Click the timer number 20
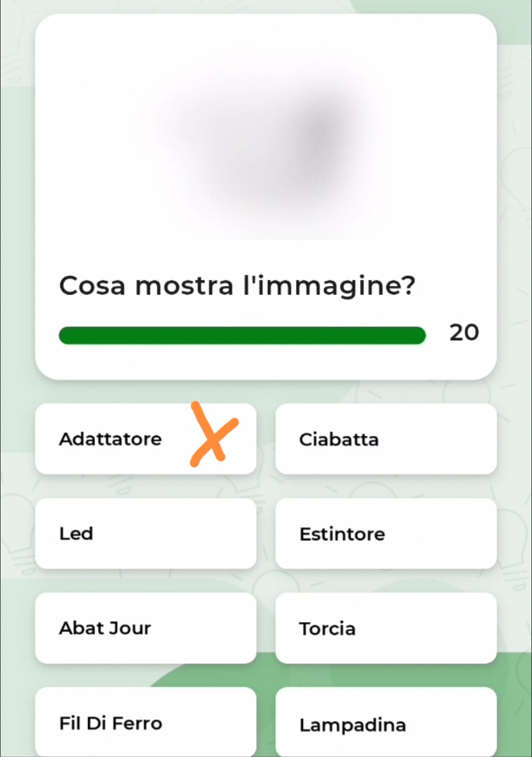532x757 pixels. click(464, 333)
